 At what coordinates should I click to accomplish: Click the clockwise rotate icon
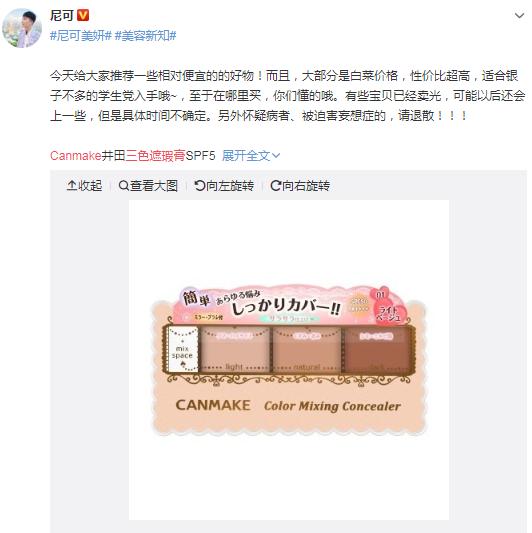pyautogui.click(x=275, y=186)
